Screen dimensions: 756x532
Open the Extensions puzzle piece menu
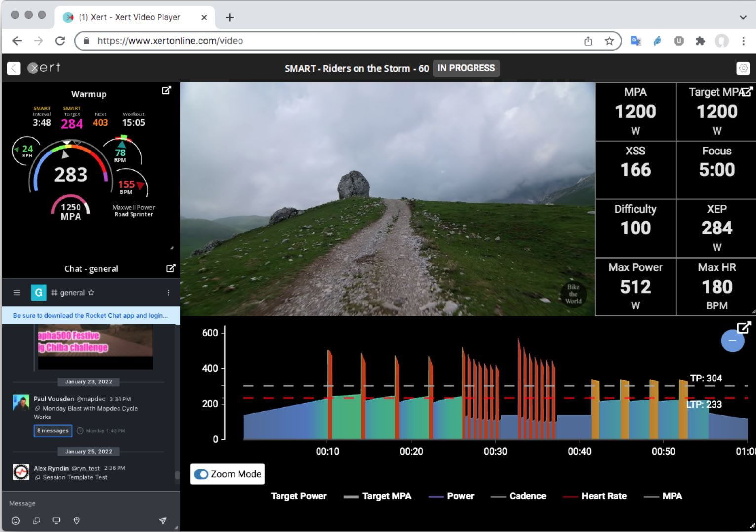700,41
